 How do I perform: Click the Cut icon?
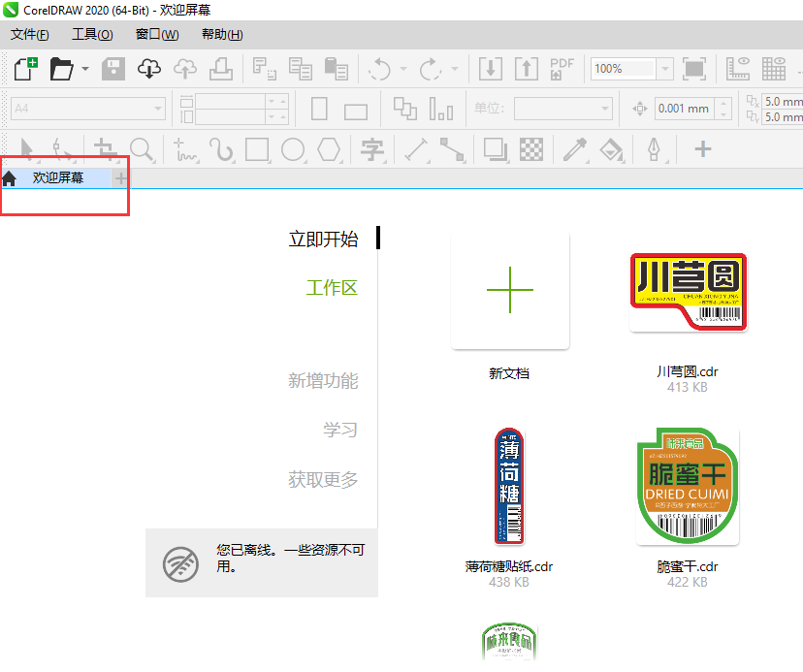265,69
